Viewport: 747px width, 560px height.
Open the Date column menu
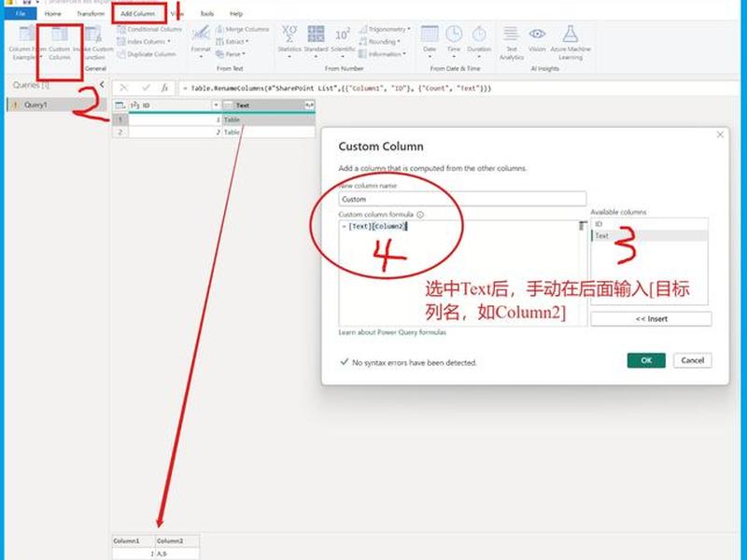[430, 42]
